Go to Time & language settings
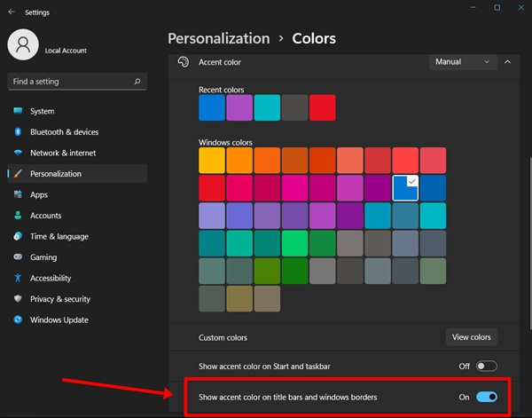The height and width of the screenshot is (418, 532). point(59,236)
